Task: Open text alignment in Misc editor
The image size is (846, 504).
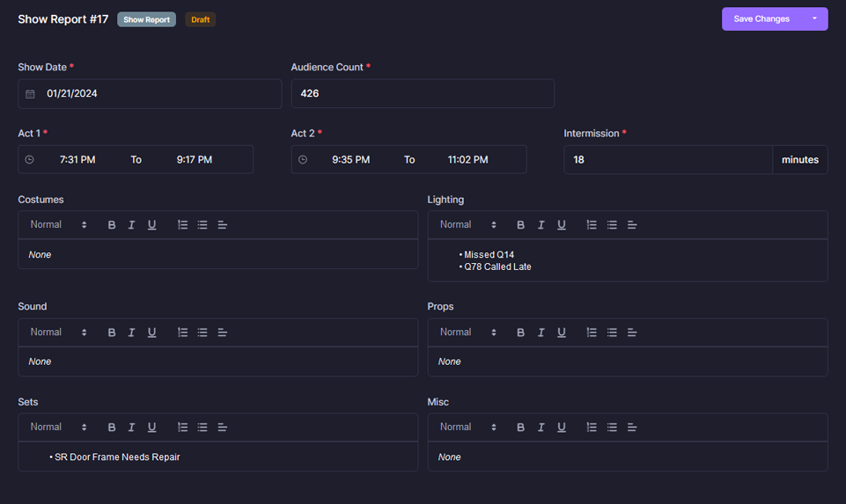Action: (632, 427)
